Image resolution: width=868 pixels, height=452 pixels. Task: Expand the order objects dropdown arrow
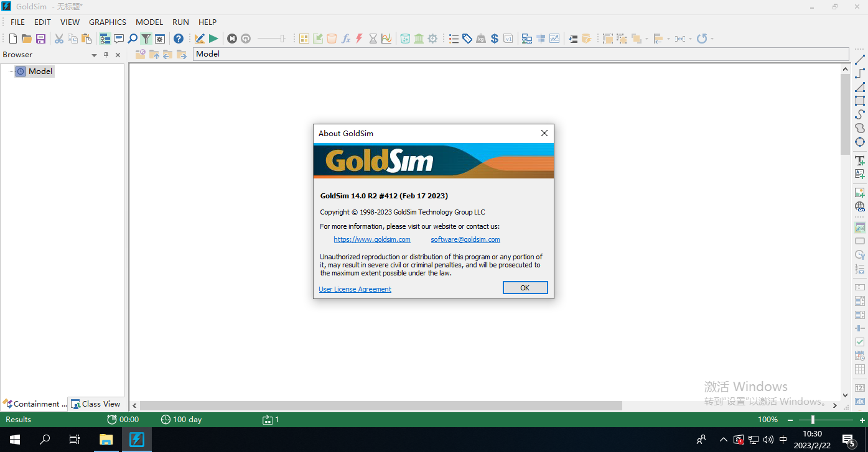click(647, 39)
